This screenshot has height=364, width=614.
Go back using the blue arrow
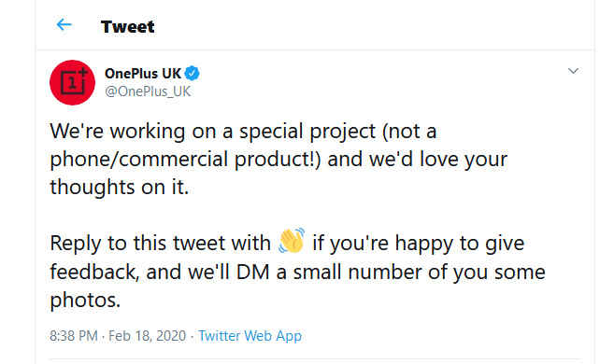tap(64, 24)
